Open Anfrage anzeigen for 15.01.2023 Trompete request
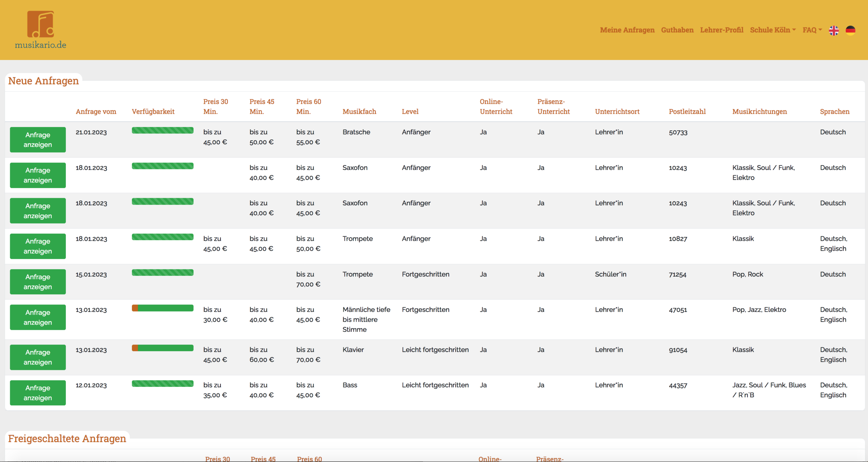The width and height of the screenshot is (868, 462). pos(38,282)
